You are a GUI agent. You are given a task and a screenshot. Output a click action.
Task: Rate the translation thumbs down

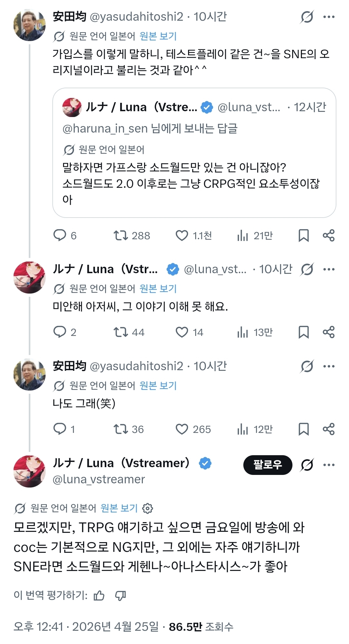121,595
